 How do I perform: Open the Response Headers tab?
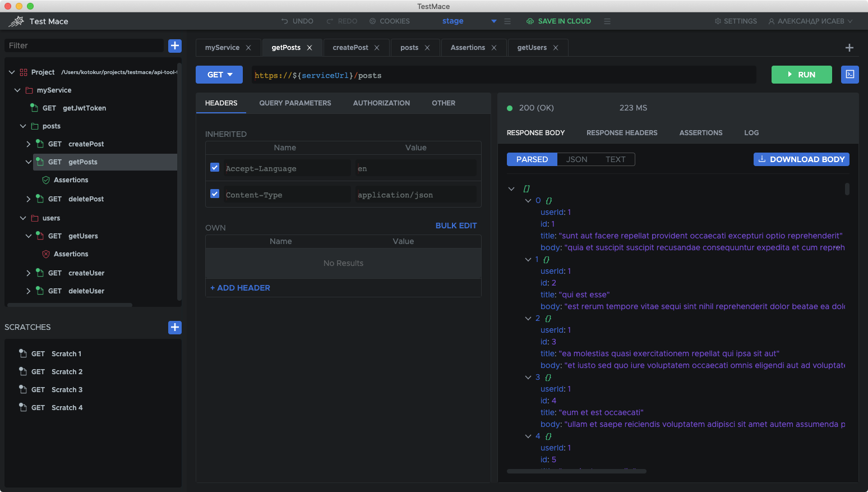(622, 133)
